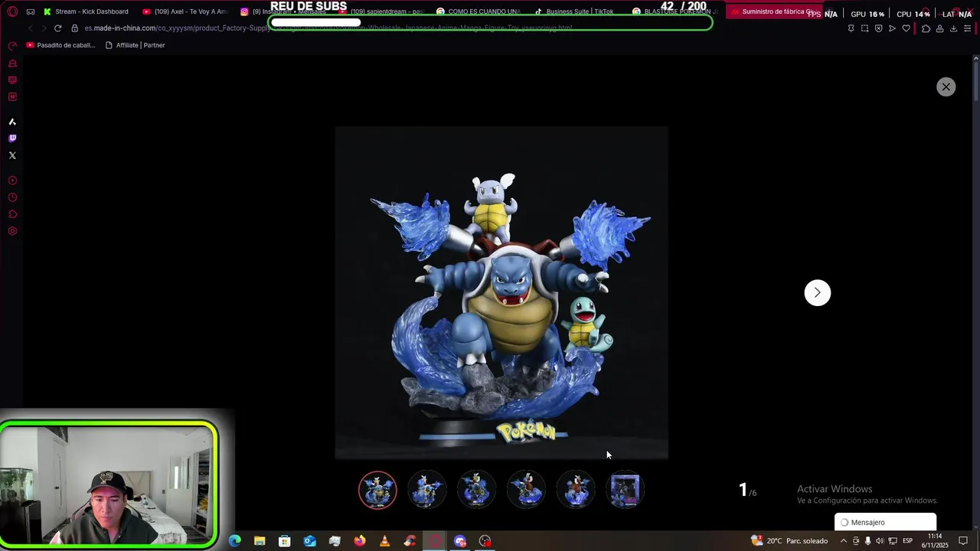
Task: Click the ESP language indicator
Action: pos(907,541)
